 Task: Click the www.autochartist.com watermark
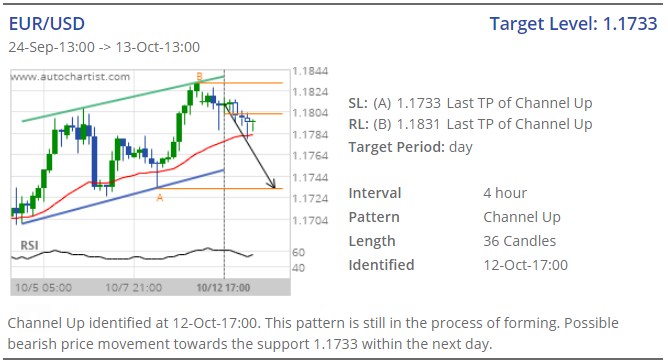pos(70,77)
